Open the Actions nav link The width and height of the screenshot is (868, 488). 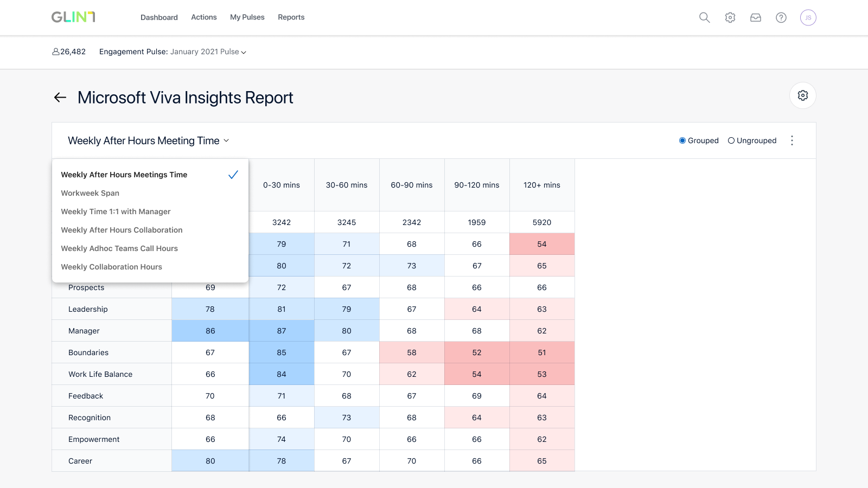coord(204,17)
